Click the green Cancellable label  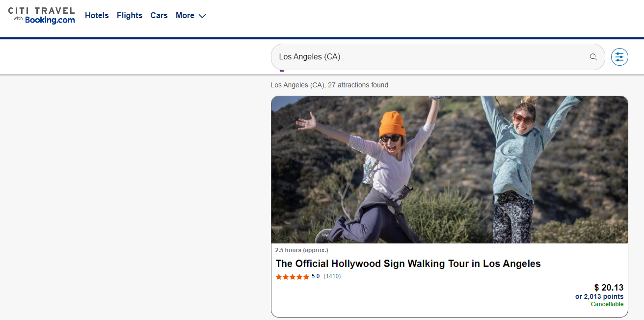pyautogui.click(x=607, y=304)
